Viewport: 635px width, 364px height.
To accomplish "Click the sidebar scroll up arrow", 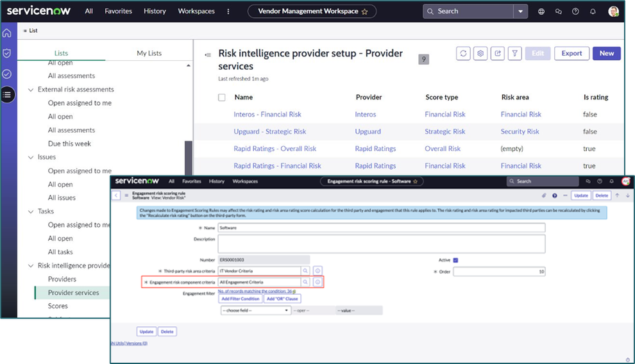I will [x=189, y=65].
